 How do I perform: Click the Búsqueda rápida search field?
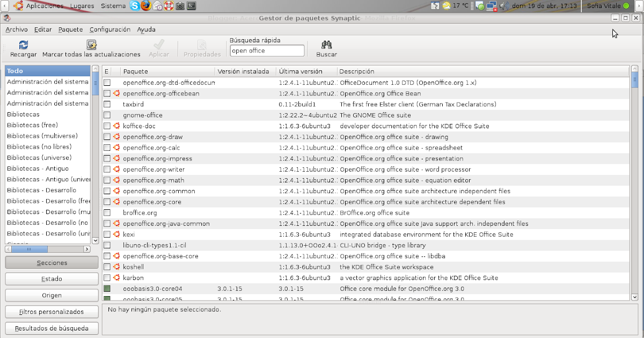pos(267,50)
